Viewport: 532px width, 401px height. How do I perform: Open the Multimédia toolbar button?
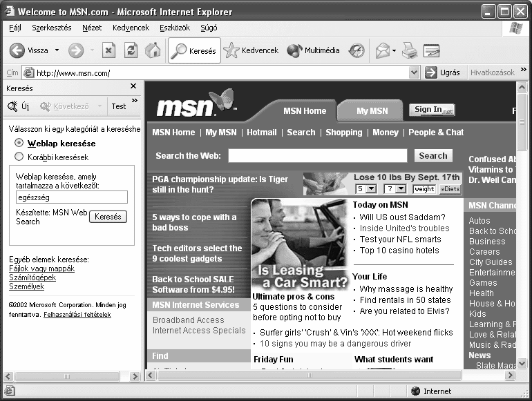coord(313,50)
